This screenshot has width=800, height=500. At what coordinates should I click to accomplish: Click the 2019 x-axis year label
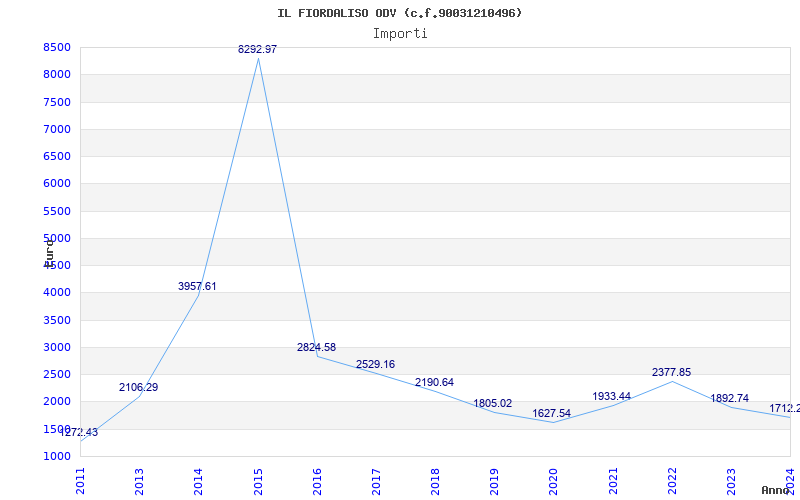[x=494, y=482]
